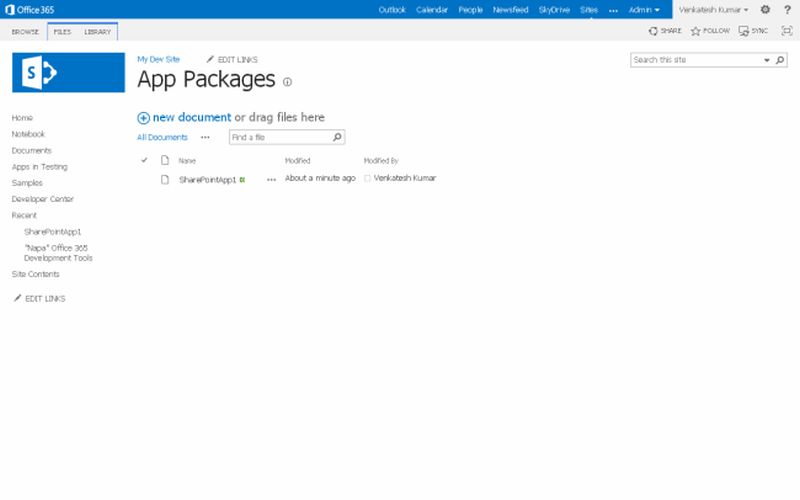Click 'About a minute ago' modified value
This screenshot has width=800, height=500.
click(320, 178)
